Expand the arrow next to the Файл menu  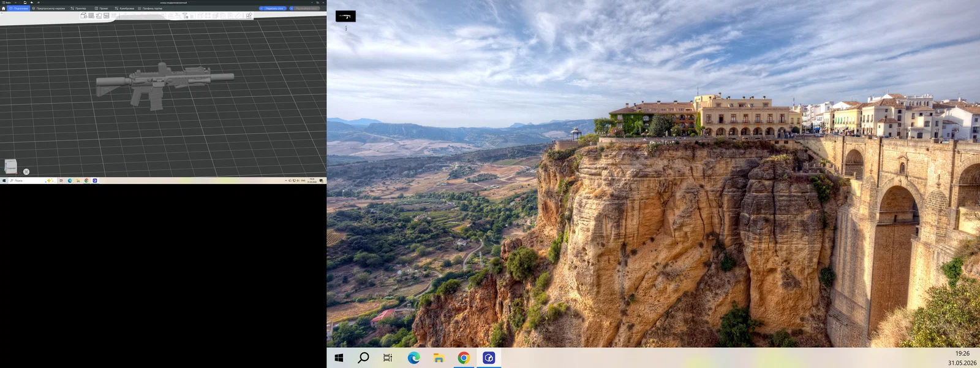pos(15,2)
